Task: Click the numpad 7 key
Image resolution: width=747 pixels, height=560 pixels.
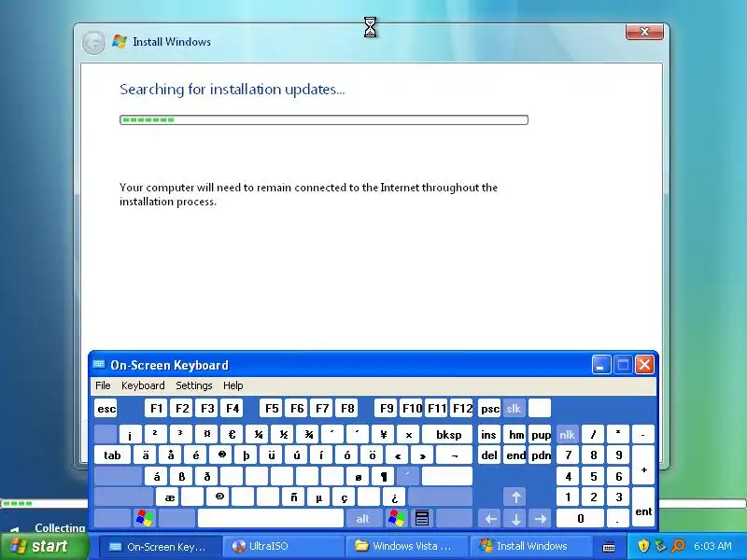Action: click(x=568, y=455)
